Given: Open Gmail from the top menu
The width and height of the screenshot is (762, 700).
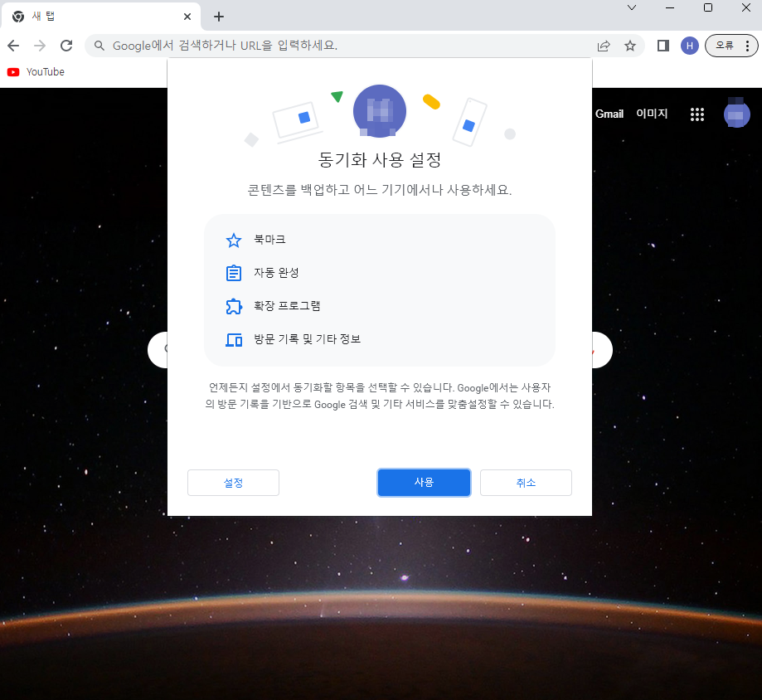Looking at the screenshot, I should 609,114.
